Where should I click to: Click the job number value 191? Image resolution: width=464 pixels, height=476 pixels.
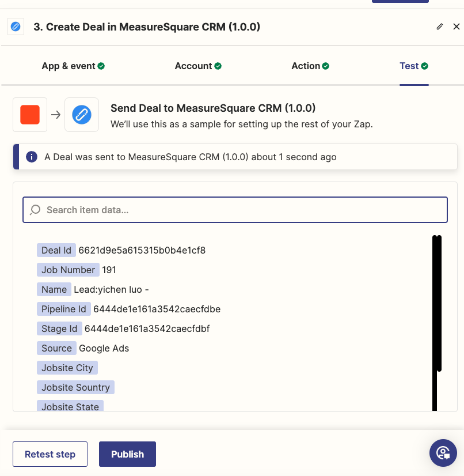pyautogui.click(x=109, y=270)
